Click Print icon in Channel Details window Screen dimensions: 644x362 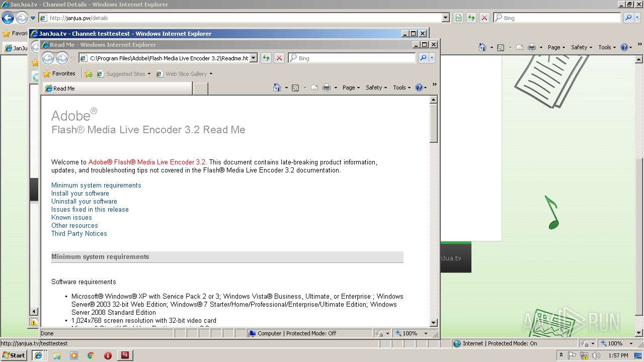click(532, 47)
